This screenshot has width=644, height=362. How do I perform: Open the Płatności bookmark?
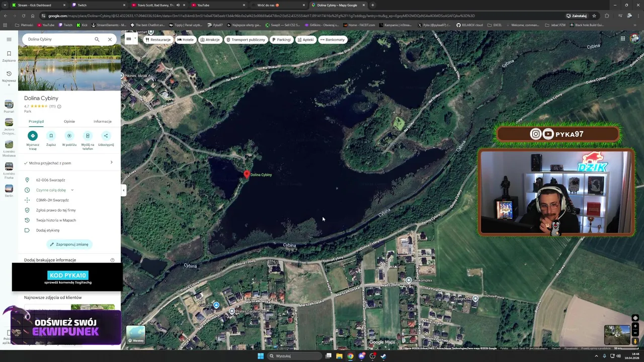(x=24, y=25)
